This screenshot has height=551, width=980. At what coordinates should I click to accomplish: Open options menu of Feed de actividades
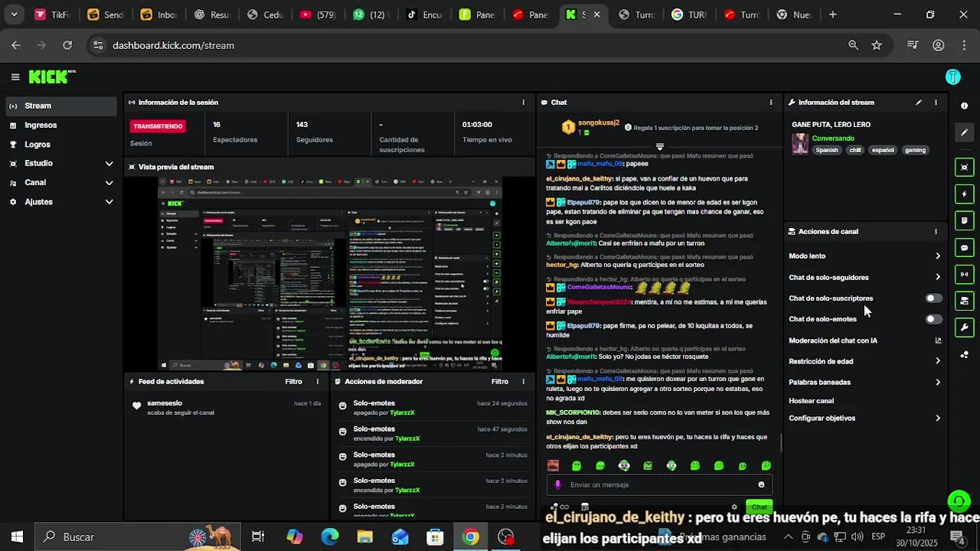pyautogui.click(x=317, y=381)
